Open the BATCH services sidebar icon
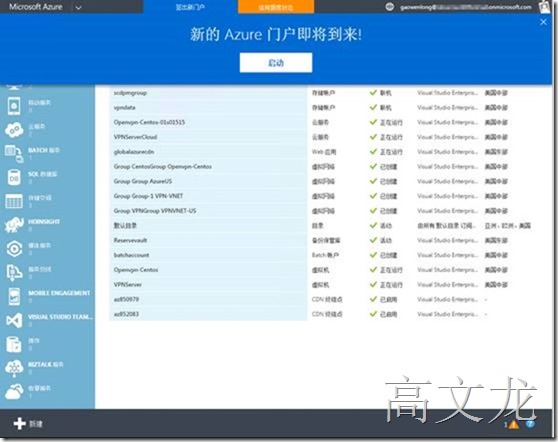 [14, 154]
